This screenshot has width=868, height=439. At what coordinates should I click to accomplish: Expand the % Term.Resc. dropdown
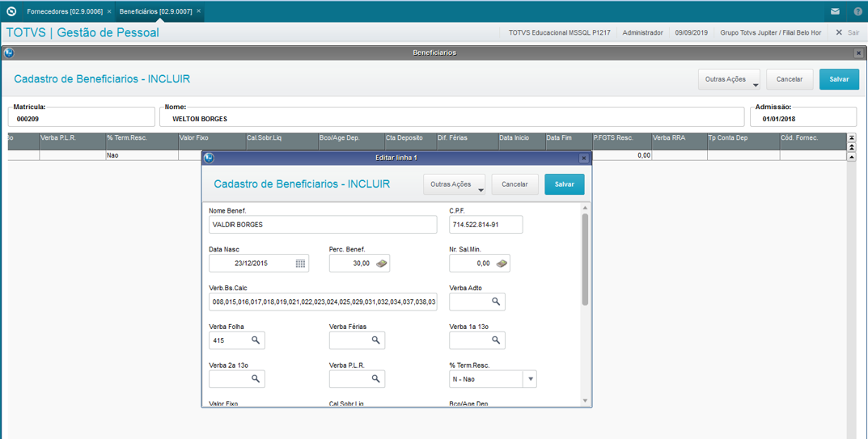coord(530,379)
